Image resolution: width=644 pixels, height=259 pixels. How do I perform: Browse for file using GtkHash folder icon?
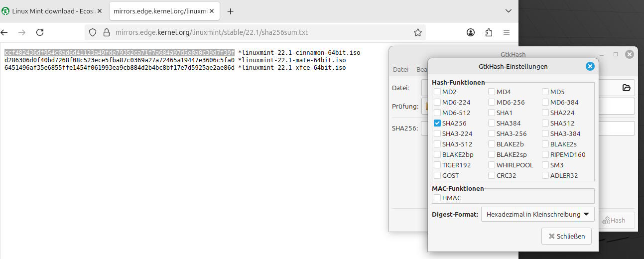pos(626,88)
